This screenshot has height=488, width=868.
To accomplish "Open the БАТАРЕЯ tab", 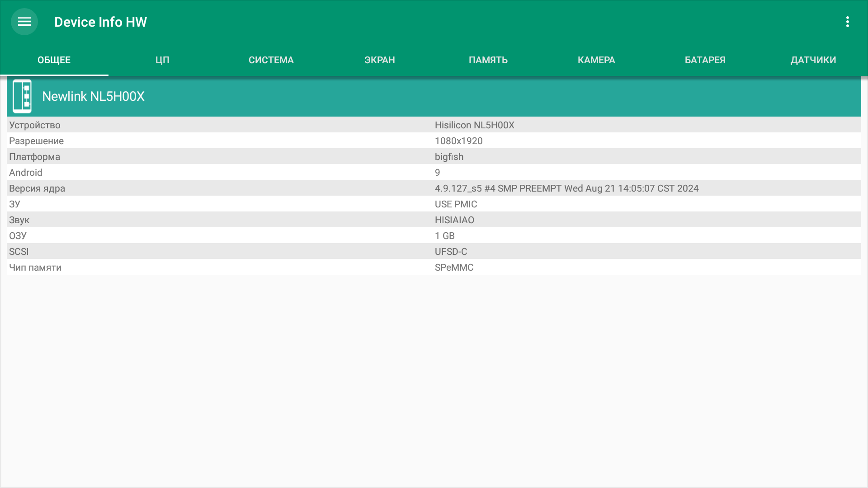I will [705, 60].
